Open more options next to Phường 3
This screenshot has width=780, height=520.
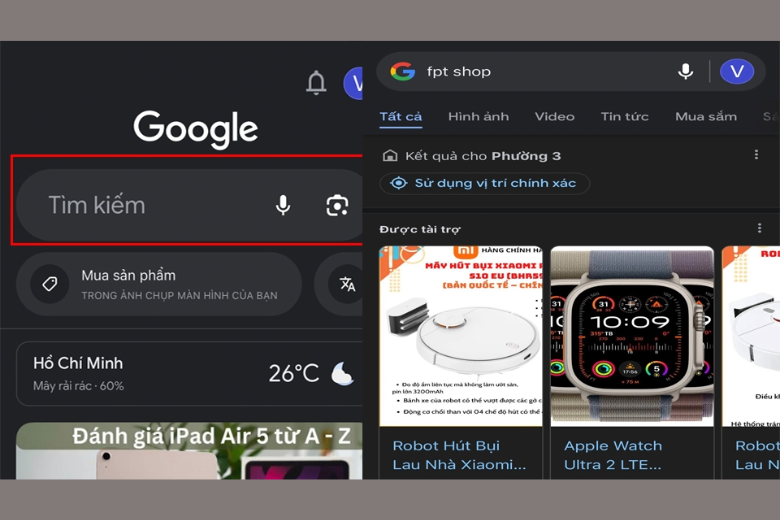[x=756, y=155]
